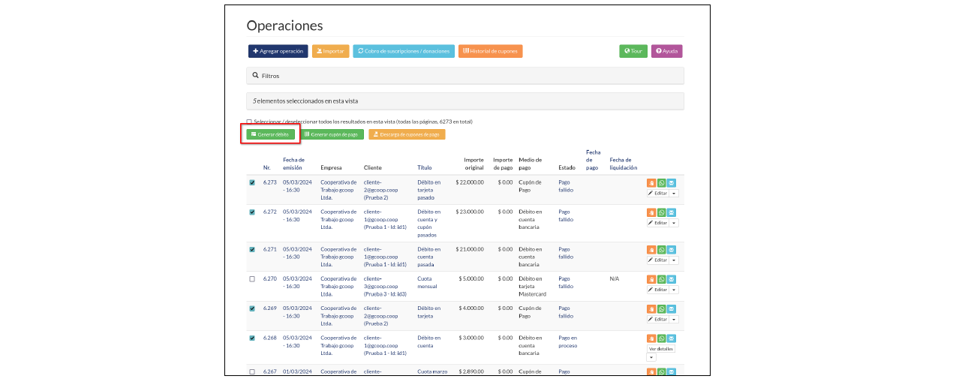
Task: Sort by Fecha de emisión column
Action: 293,164
